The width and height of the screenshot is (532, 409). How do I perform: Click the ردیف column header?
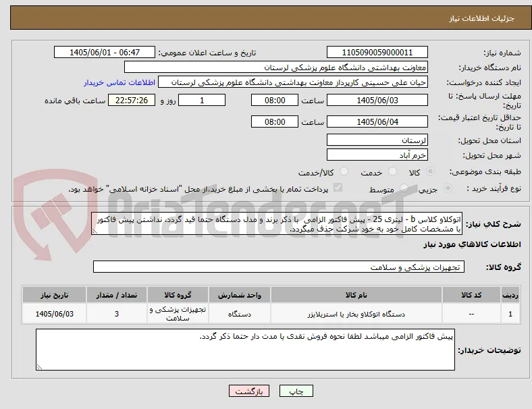tap(510, 295)
